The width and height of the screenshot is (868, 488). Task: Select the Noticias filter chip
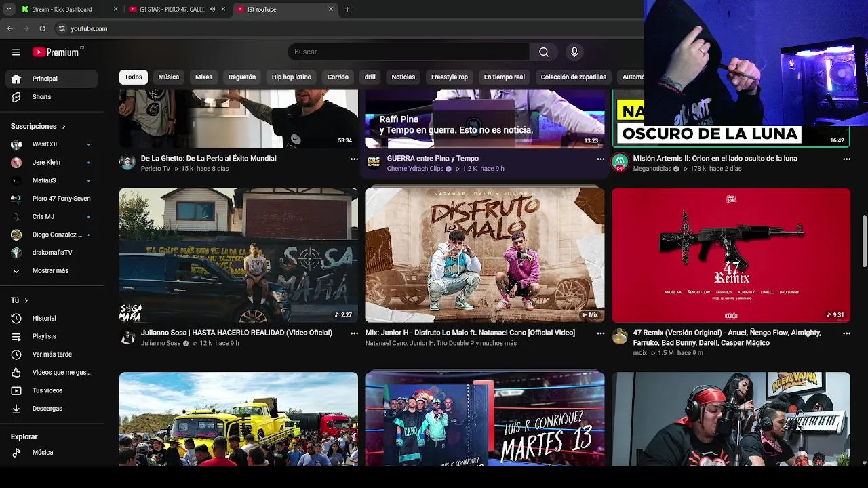[403, 77]
